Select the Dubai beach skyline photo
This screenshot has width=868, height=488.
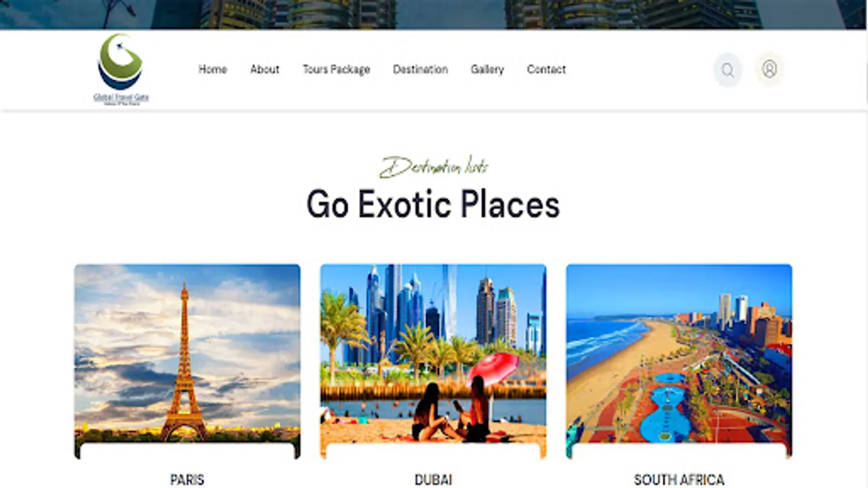(x=433, y=361)
